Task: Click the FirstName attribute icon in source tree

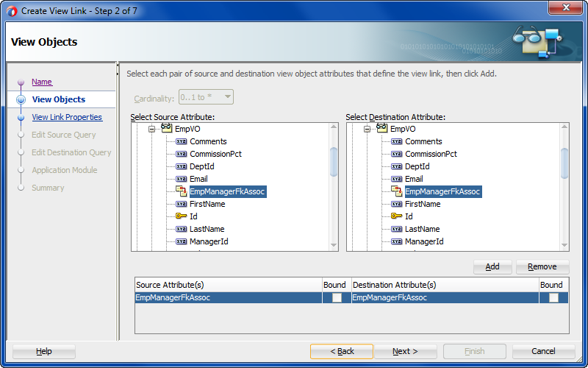Action: tap(181, 204)
